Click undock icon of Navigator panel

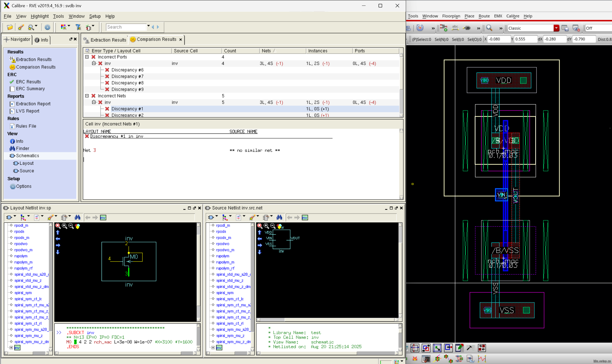tap(71, 39)
